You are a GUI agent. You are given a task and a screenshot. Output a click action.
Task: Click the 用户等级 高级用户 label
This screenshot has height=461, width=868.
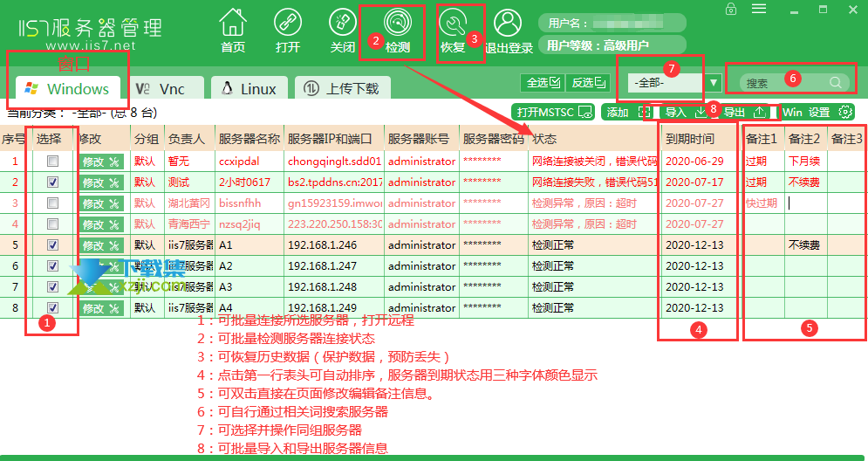coord(598,45)
